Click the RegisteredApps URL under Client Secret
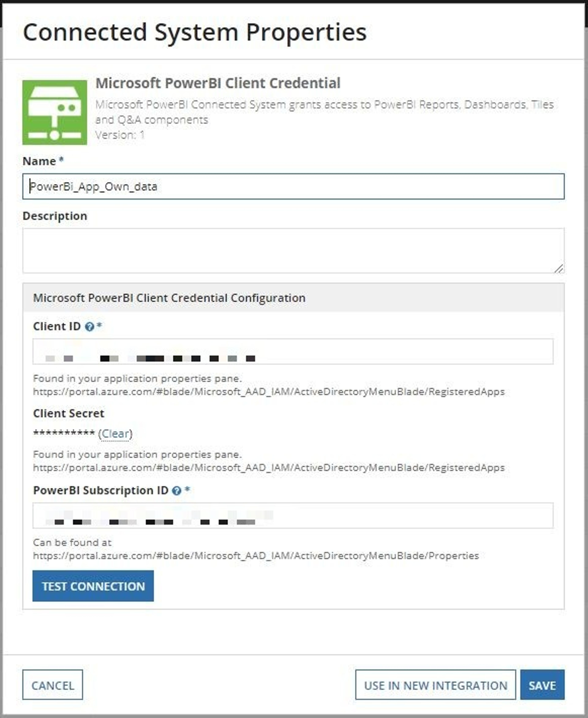 [269, 468]
